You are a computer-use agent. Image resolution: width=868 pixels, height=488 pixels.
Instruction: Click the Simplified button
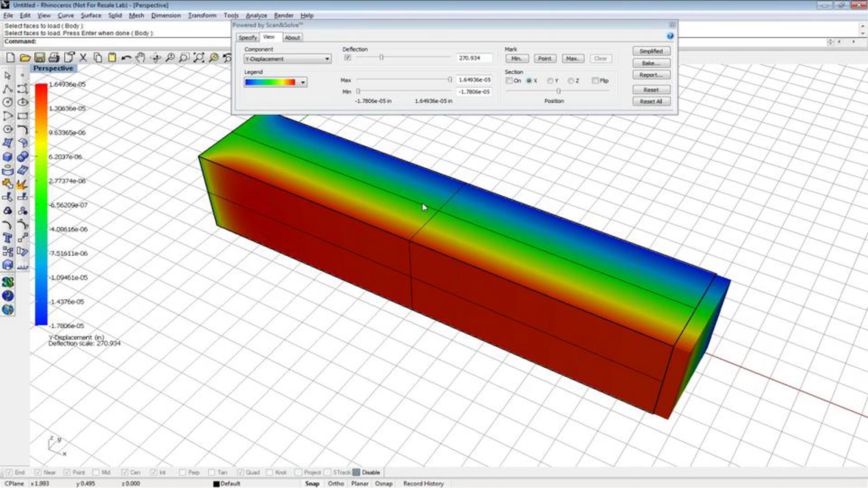click(x=651, y=51)
